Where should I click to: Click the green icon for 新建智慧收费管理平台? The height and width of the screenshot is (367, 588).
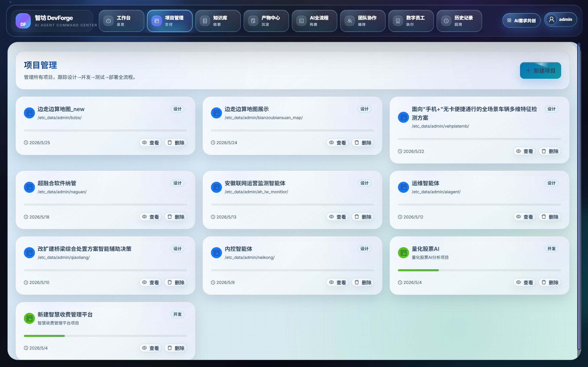pos(29,318)
